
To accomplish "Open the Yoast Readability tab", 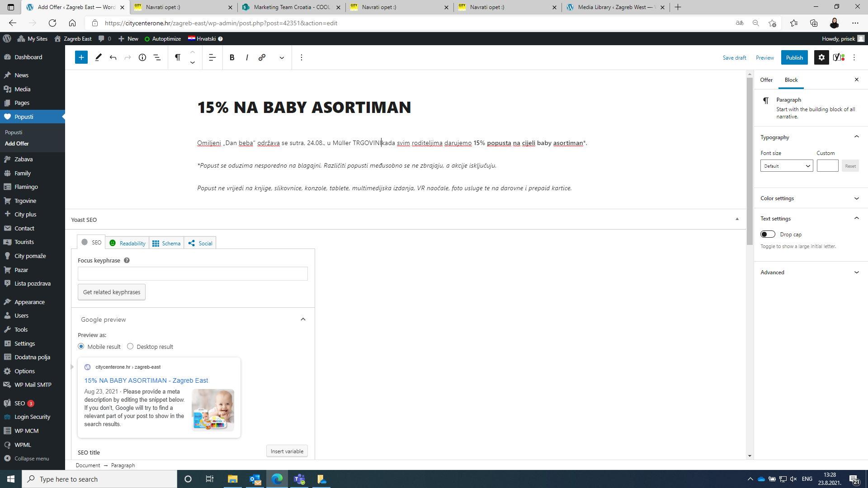I will click(x=127, y=243).
